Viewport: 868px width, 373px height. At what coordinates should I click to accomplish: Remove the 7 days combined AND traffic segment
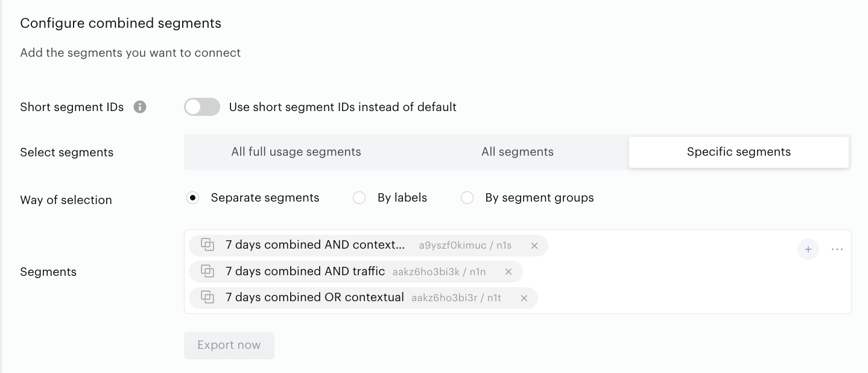(508, 272)
